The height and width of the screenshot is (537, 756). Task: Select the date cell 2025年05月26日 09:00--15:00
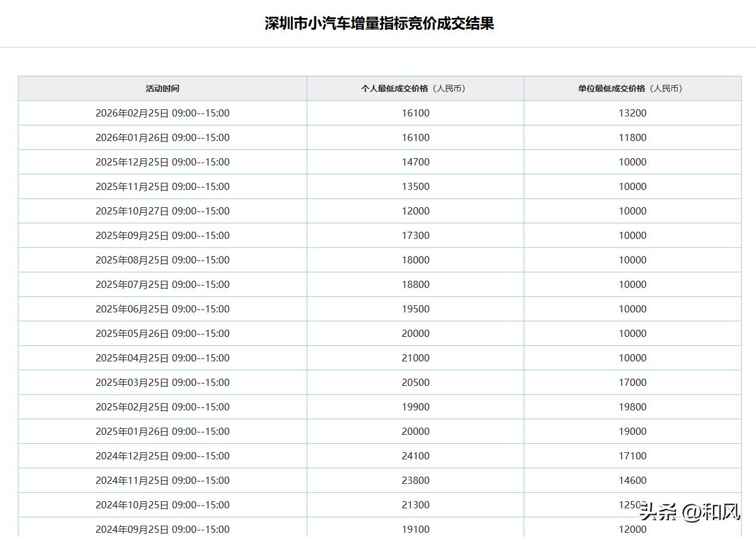click(163, 333)
